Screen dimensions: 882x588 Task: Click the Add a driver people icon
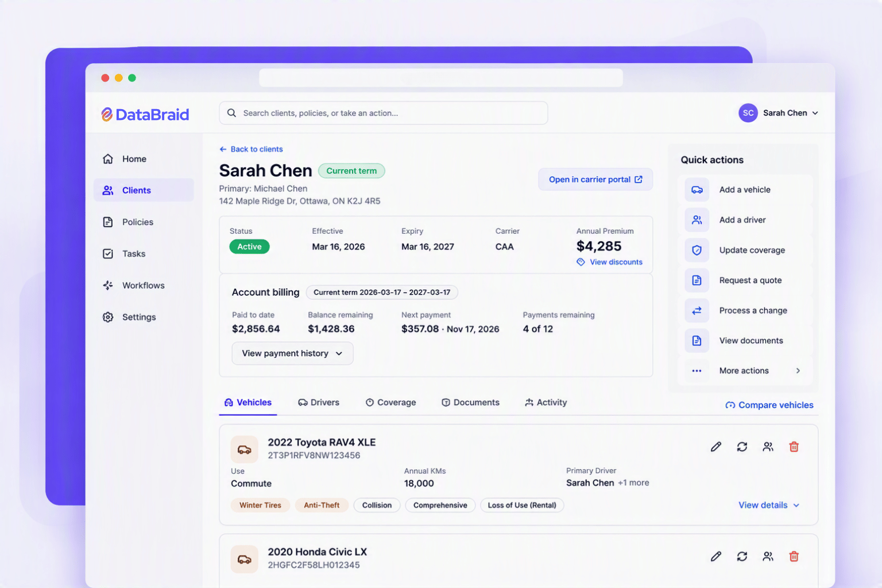pos(697,220)
